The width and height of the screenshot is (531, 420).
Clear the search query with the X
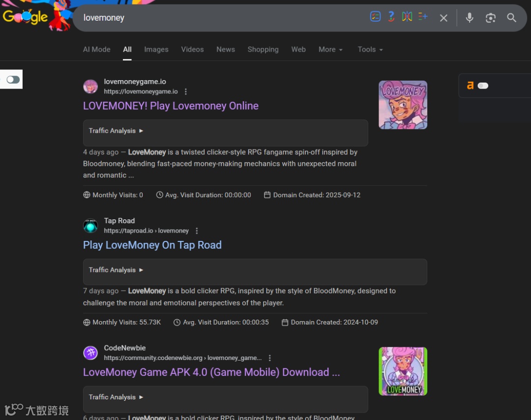tap(443, 18)
